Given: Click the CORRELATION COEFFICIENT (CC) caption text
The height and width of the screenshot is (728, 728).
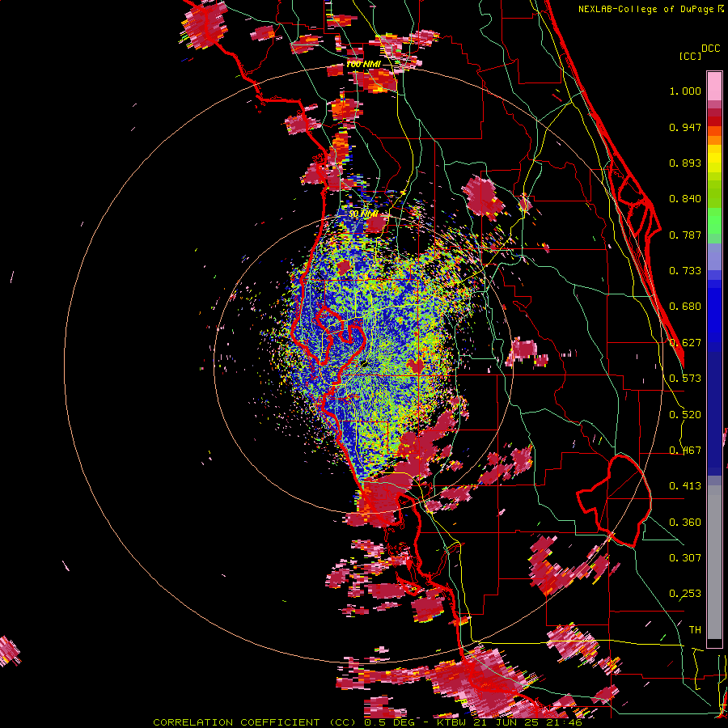Looking at the screenshot, I should (255, 722).
